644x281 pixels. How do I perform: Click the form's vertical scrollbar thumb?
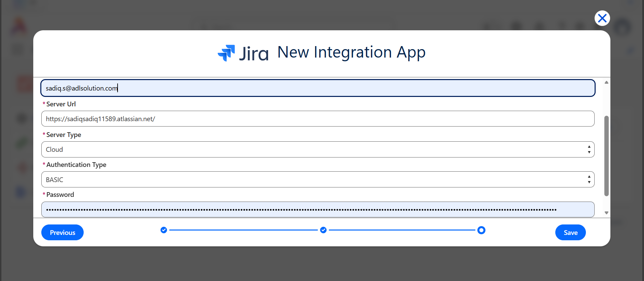click(x=606, y=156)
